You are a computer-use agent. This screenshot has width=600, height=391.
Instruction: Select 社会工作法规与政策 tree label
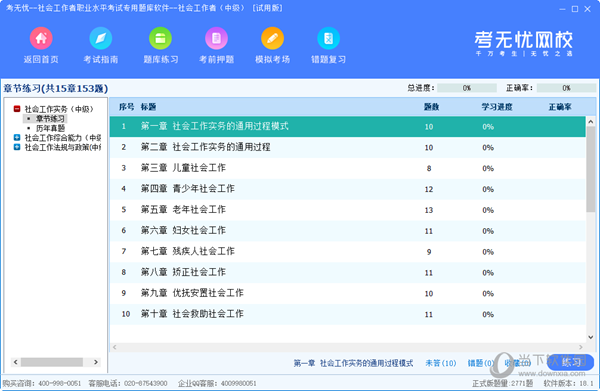63,147
